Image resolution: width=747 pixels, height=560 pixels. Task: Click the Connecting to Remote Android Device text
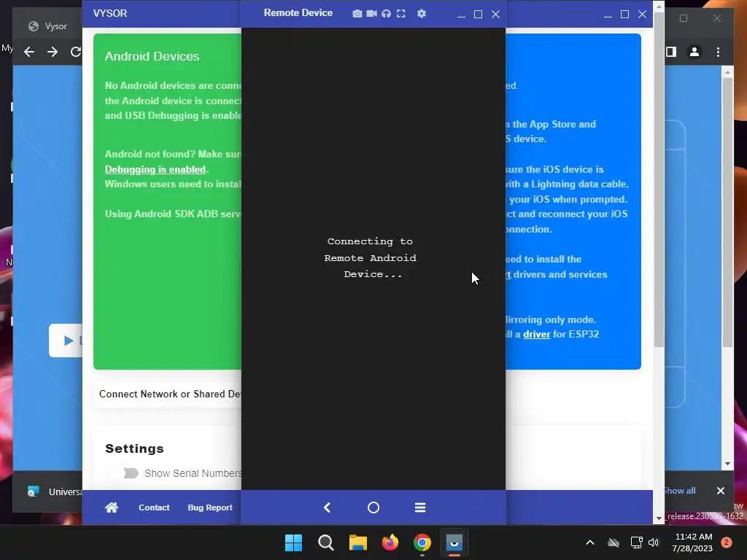click(370, 258)
